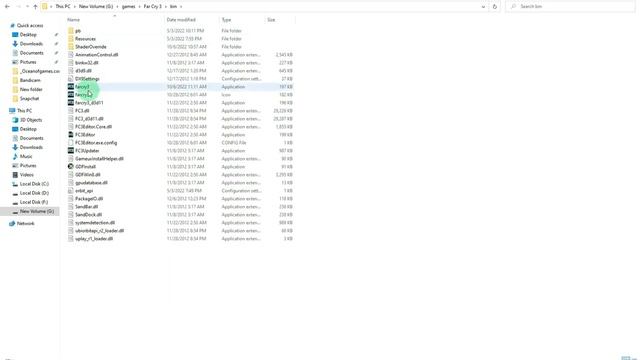The height and width of the screenshot is (360, 640).
Task: Click the folder icon in the address bar
Action: [45, 7]
